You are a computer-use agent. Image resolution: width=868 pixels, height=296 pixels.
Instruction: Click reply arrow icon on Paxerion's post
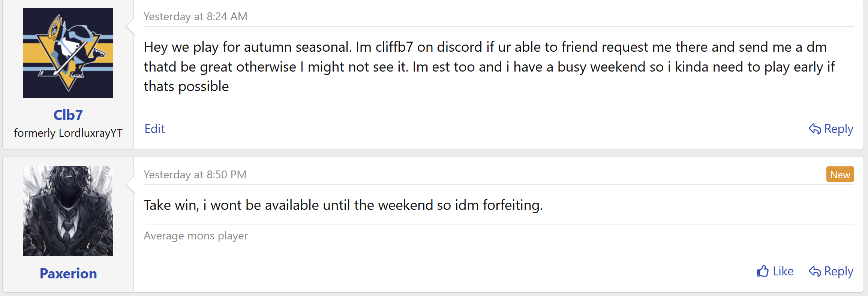tap(814, 271)
